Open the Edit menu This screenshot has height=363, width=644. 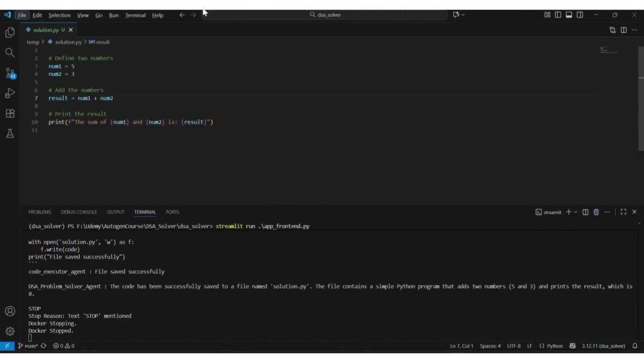(37, 15)
